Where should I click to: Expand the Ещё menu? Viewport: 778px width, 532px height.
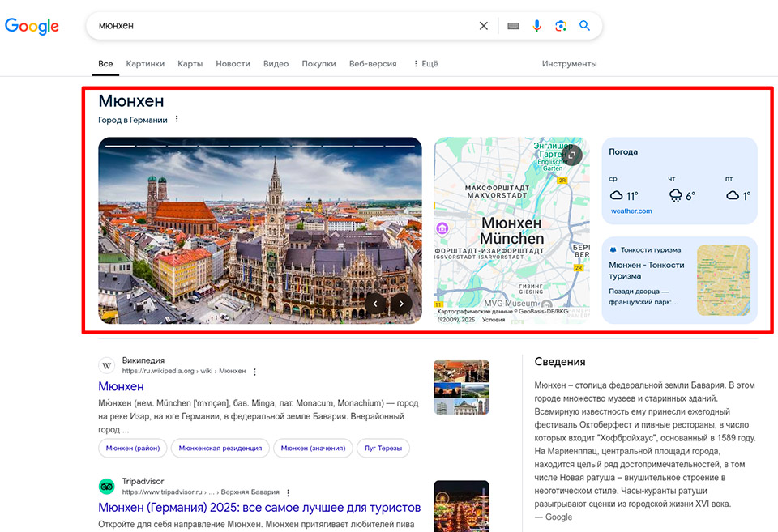pyautogui.click(x=425, y=63)
